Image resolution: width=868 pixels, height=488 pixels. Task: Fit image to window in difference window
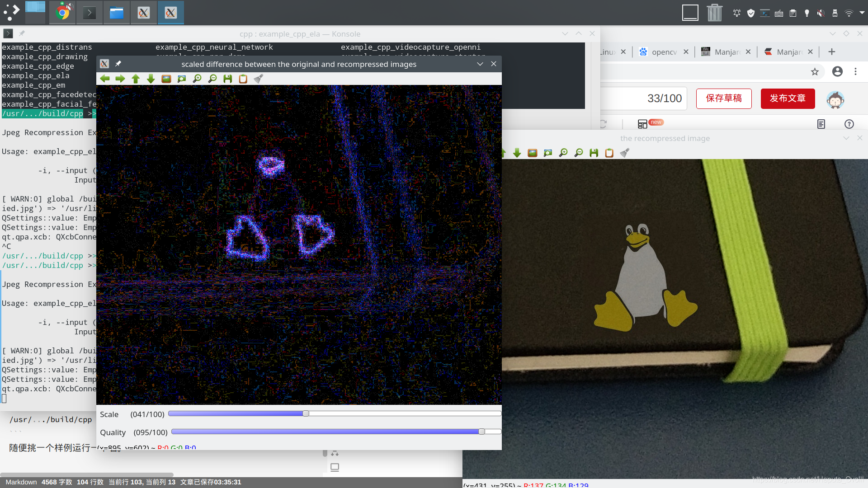(182, 79)
